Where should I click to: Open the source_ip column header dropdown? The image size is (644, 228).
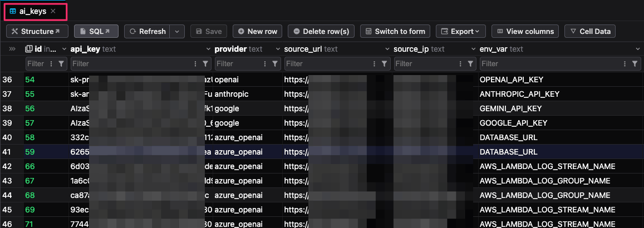[473, 49]
